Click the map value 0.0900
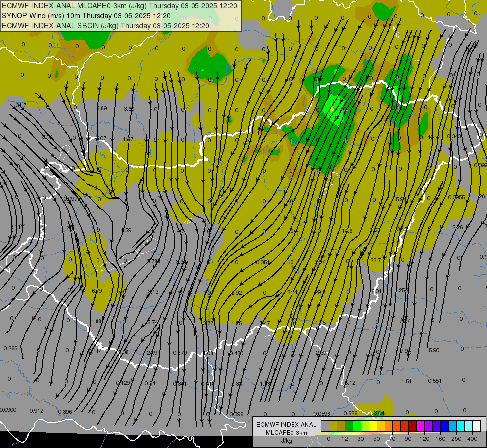 coord(8,410)
